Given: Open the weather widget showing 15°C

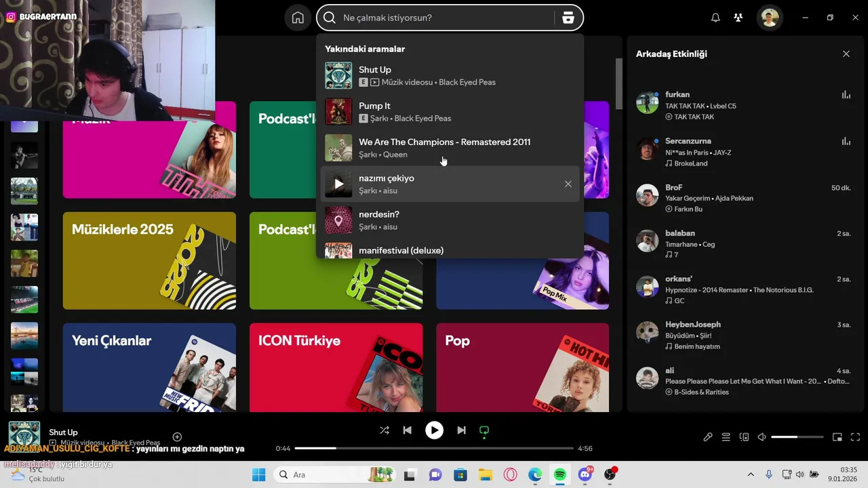Looking at the screenshot, I should (39, 474).
